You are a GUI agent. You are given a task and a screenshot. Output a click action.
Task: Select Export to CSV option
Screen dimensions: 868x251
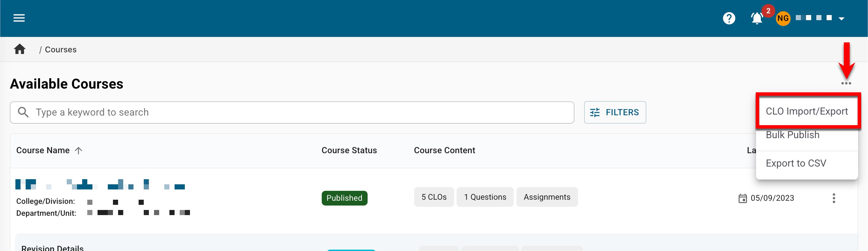coord(796,163)
